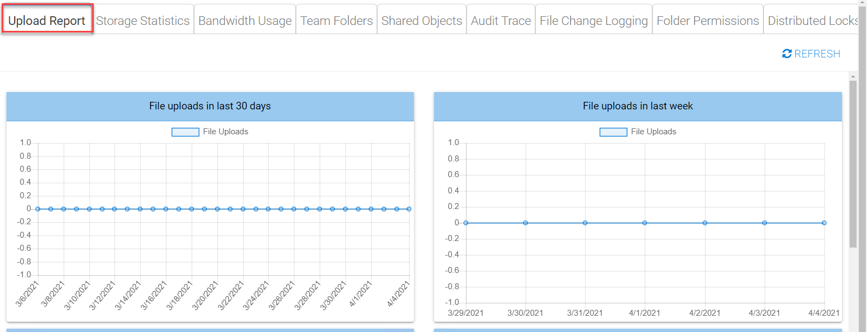Click the vertical scrollbar thumb
This screenshot has height=332, width=868.
853,164
